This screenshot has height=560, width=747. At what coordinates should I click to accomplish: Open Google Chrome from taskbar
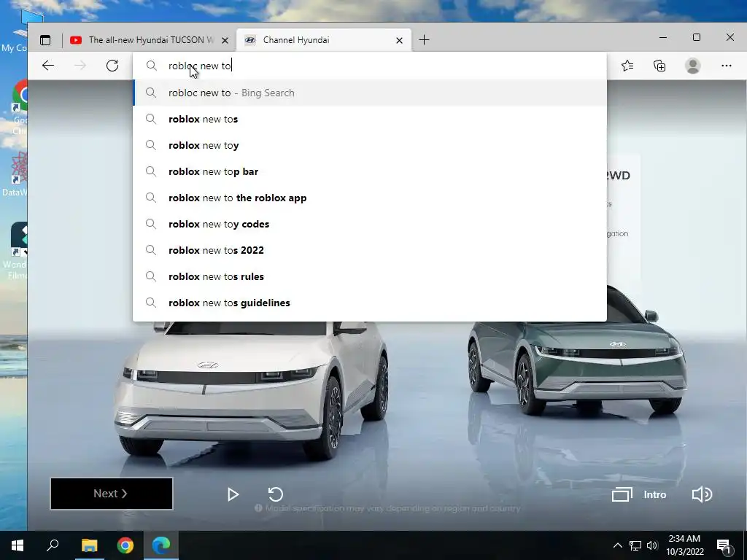click(125, 545)
